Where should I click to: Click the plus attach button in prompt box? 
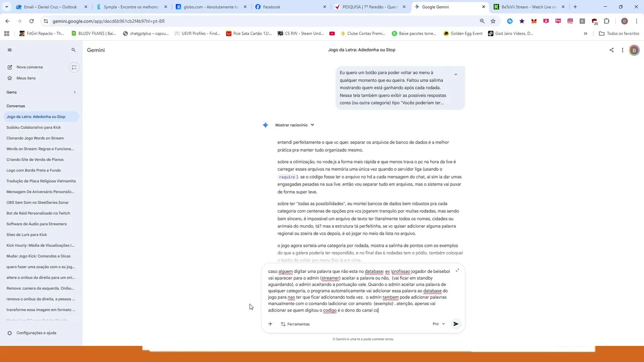pyautogui.click(x=270, y=324)
